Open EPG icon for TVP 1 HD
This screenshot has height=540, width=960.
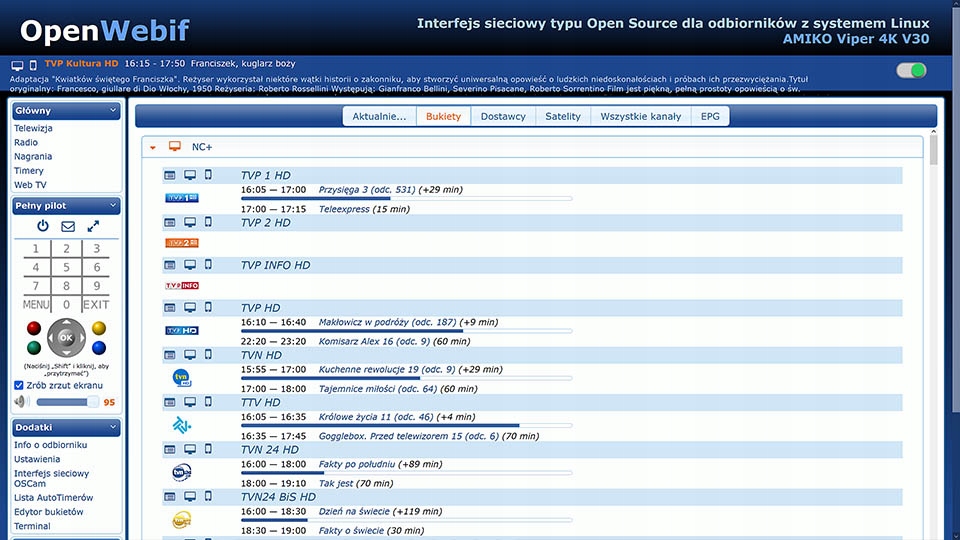pos(170,175)
